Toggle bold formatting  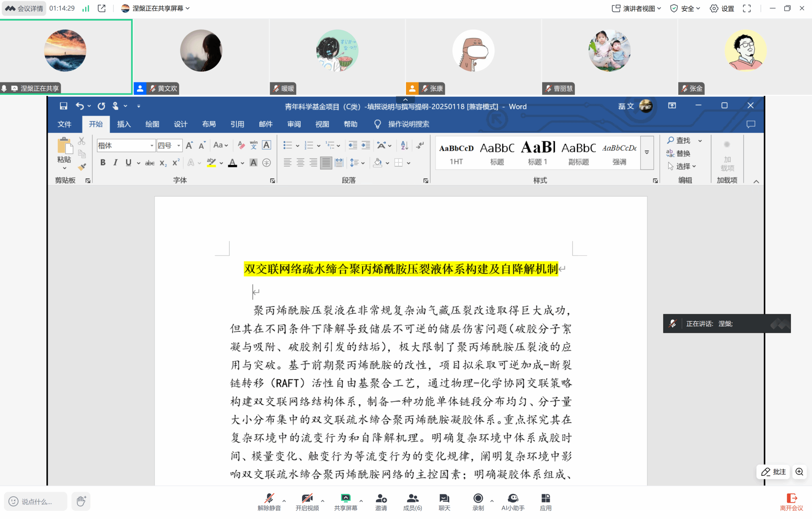[x=103, y=162]
